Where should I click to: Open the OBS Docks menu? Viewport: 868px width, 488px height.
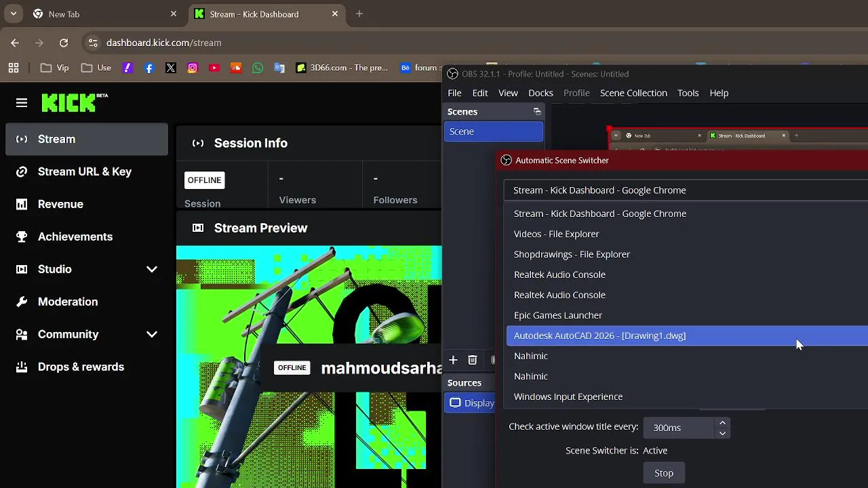[x=540, y=93]
